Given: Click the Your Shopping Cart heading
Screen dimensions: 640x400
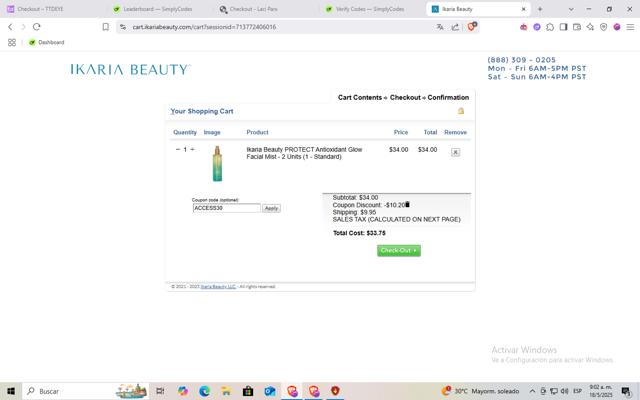Looking at the screenshot, I should [202, 111].
